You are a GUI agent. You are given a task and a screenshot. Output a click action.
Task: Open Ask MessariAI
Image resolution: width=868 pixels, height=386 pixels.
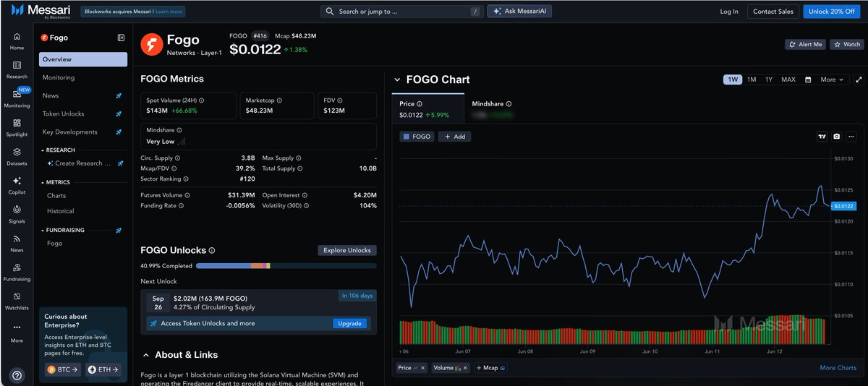click(520, 11)
